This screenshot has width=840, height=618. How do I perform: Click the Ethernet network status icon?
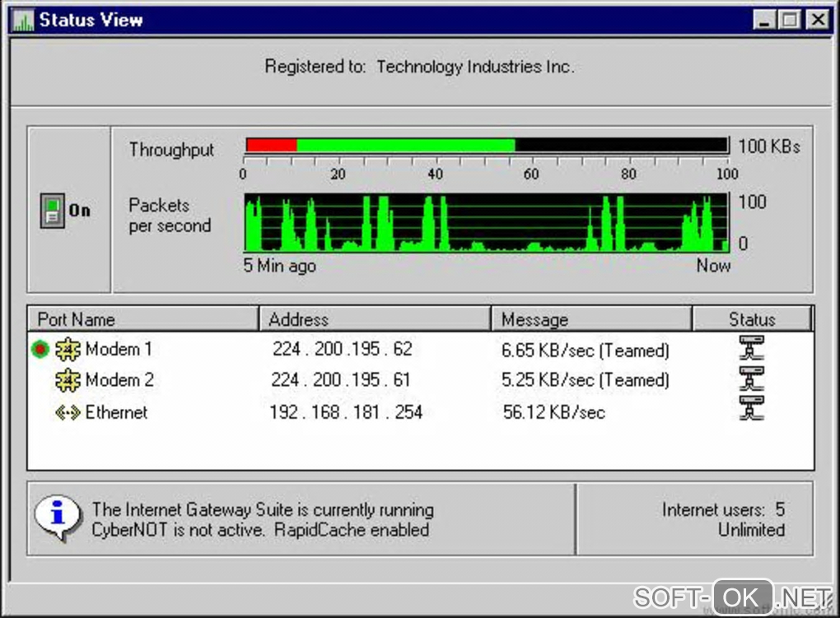point(752,409)
